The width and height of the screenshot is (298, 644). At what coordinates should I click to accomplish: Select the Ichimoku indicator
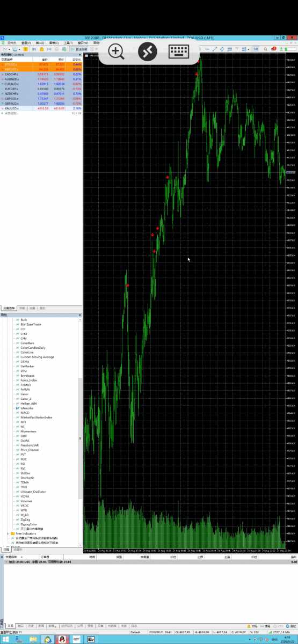click(x=27, y=408)
